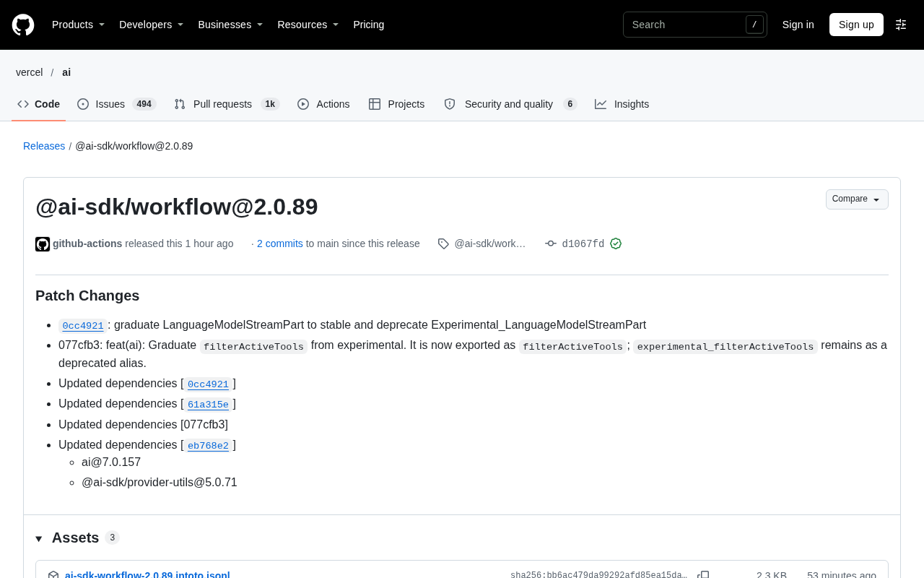Image resolution: width=924 pixels, height=578 pixels.
Task: Expand the Resources menu
Action: [x=308, y=25]
